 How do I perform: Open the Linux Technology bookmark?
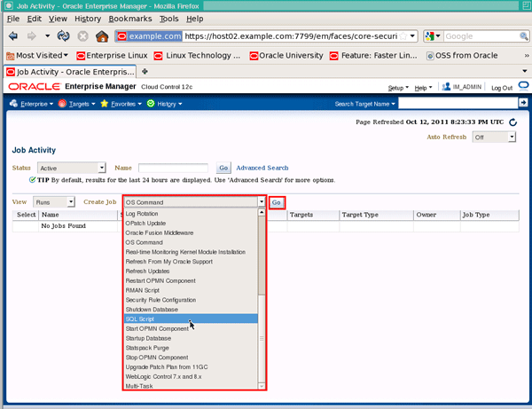[x=197, y=55]
